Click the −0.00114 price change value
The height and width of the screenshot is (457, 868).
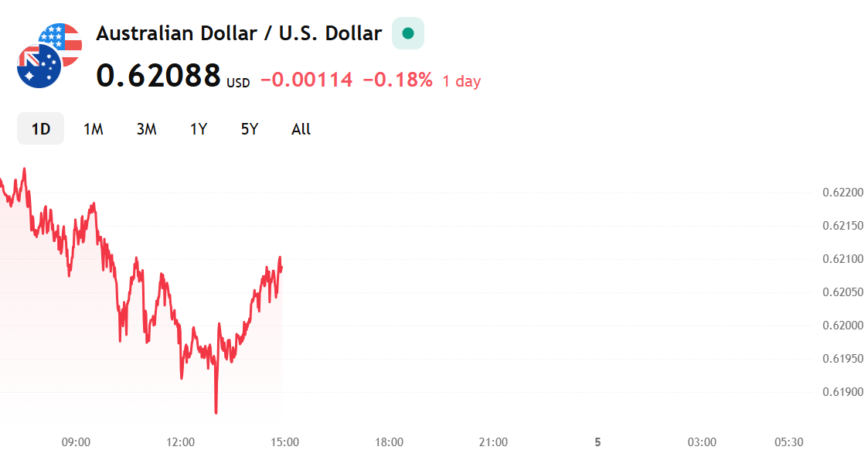click(x=306, y=80)
